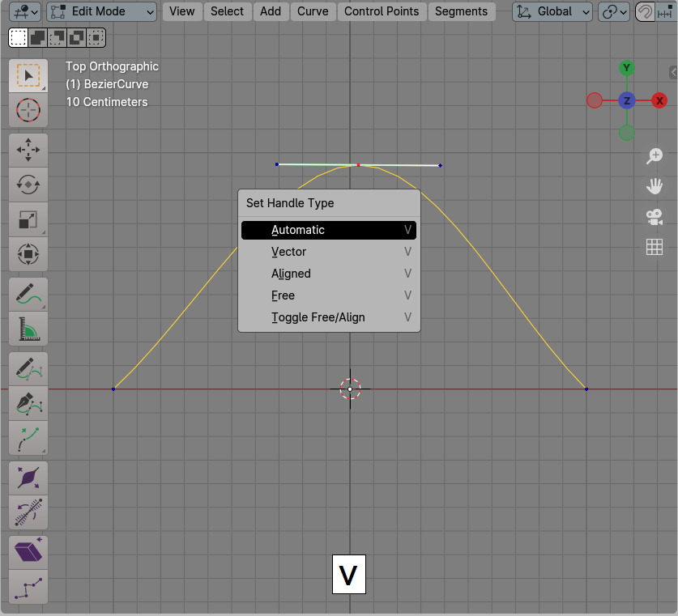Choose Automatic handle type

pos(329,230)
